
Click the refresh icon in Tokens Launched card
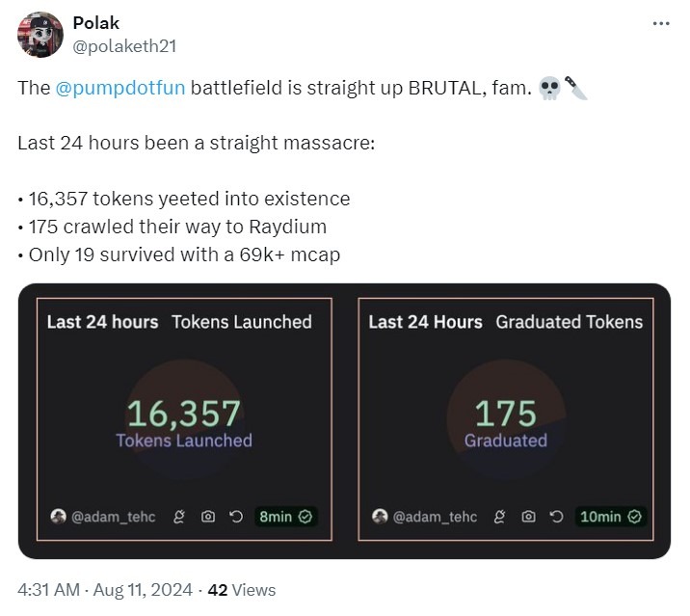coord(235,517)
